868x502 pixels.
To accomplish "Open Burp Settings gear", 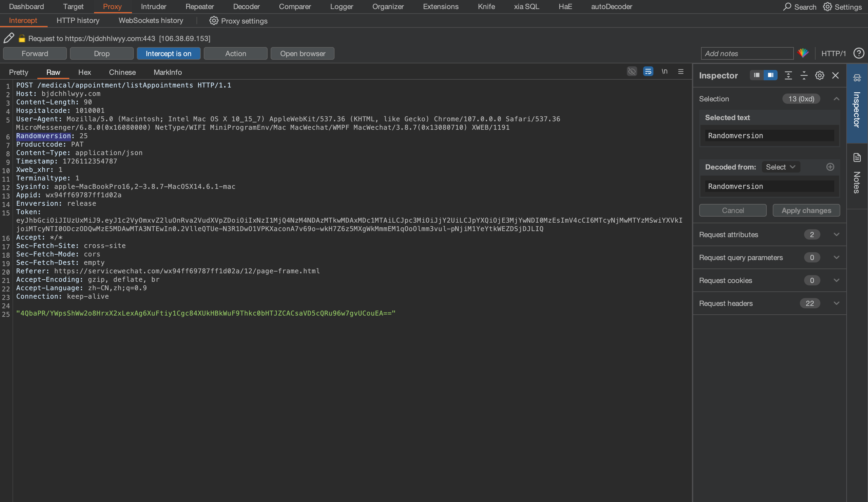I will coord(827,7).
